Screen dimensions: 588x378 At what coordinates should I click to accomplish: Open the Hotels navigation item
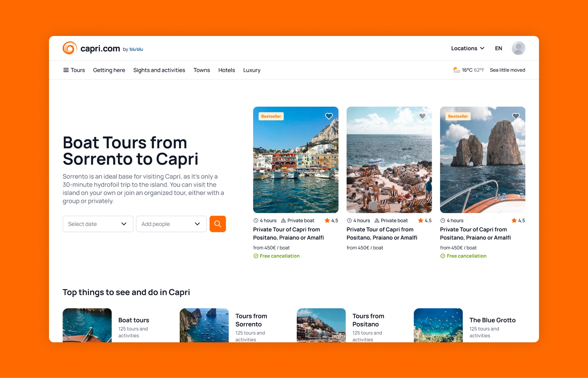click(226, 70)
